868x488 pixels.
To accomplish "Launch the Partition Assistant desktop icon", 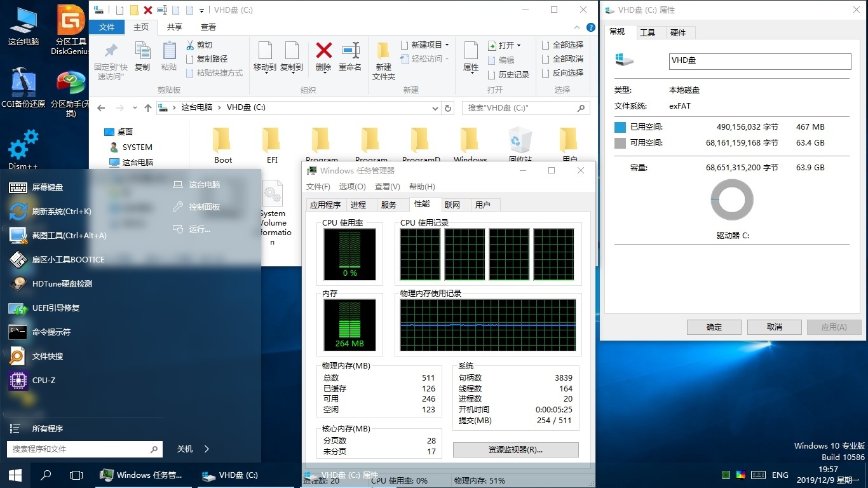I will pos(71,92).
